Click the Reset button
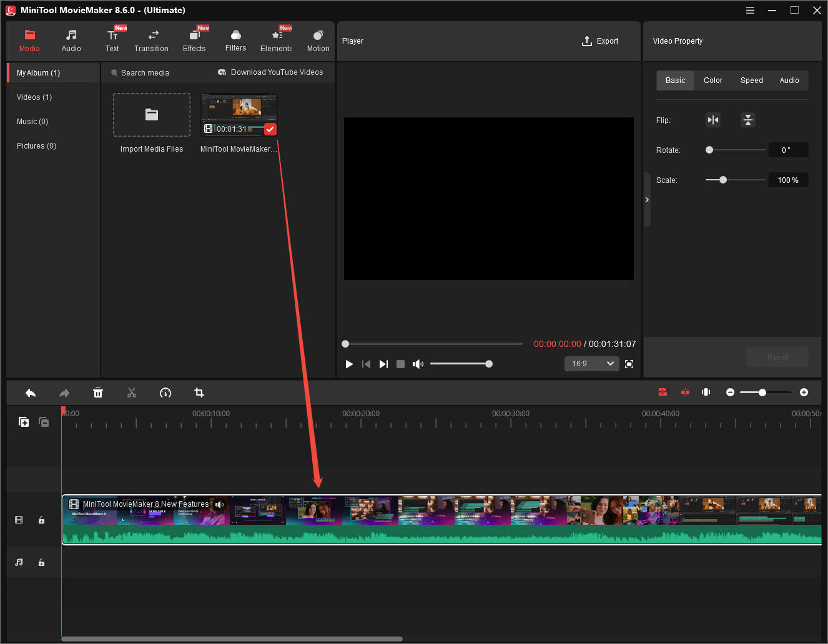Viewport: 828px width, 644px height. pyautogui.click(x=777, y=357)
